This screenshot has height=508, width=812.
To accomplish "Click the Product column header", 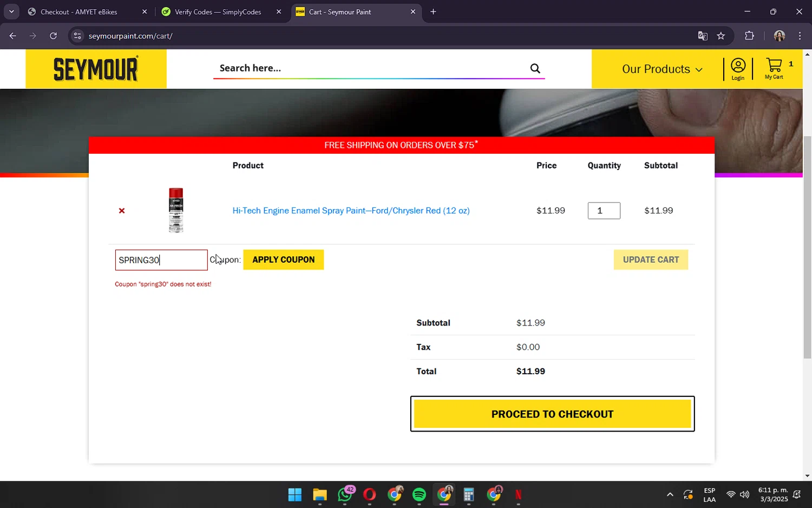I will coord(248,166).
